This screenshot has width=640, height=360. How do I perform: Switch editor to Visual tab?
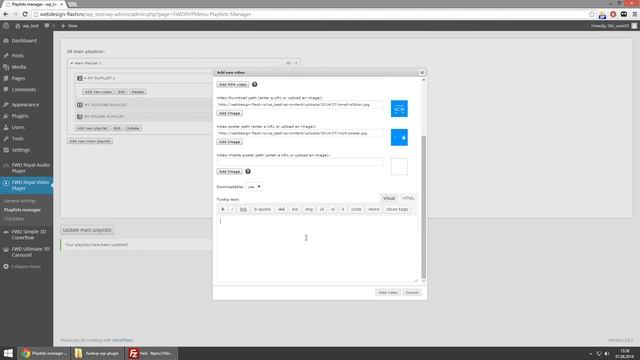click(389, 198)
